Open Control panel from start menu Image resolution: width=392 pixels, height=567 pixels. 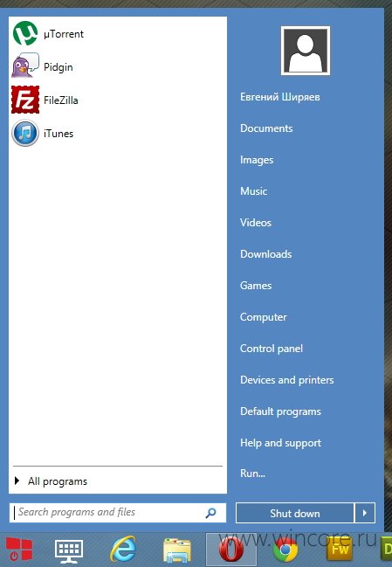272,349
